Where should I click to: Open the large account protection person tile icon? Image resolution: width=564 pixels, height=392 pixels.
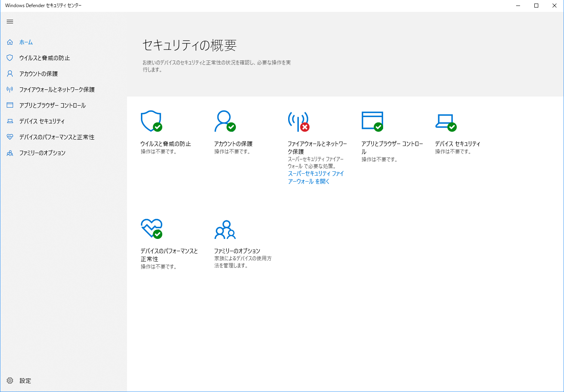(x=225, y=121)
